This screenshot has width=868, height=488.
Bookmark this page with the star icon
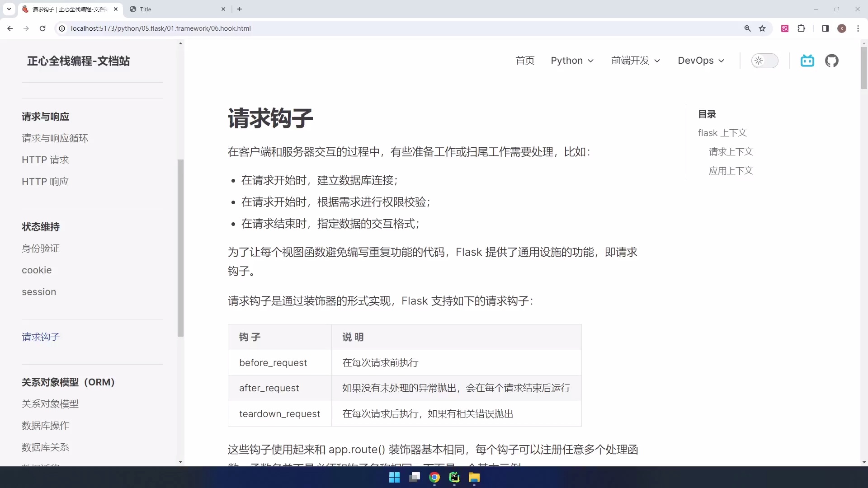point(763,28)
